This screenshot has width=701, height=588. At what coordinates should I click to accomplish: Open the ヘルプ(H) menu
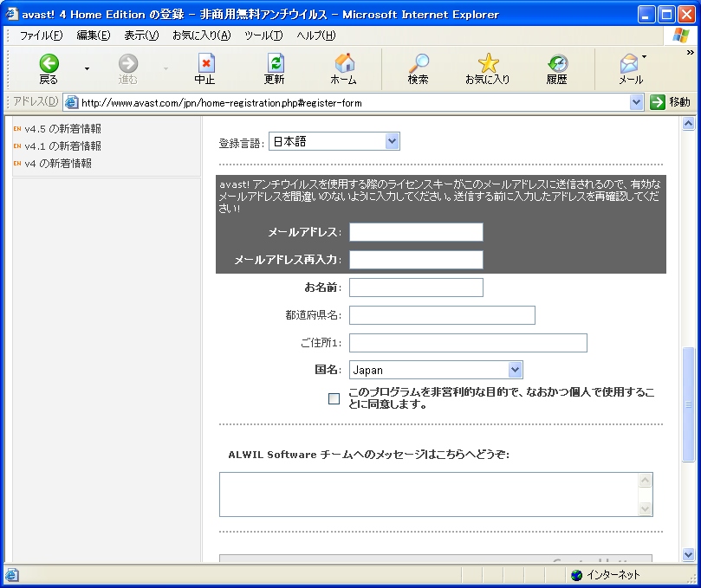coord(316,36)
